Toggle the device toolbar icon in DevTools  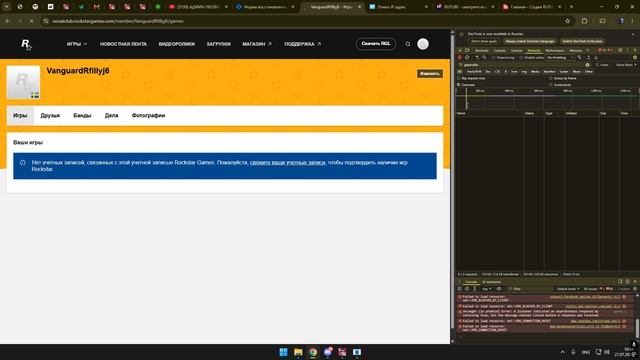[467, 51]
